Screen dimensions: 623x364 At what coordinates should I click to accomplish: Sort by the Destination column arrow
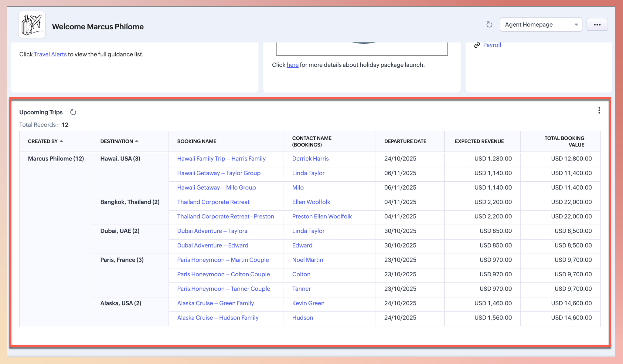[137, 141]
